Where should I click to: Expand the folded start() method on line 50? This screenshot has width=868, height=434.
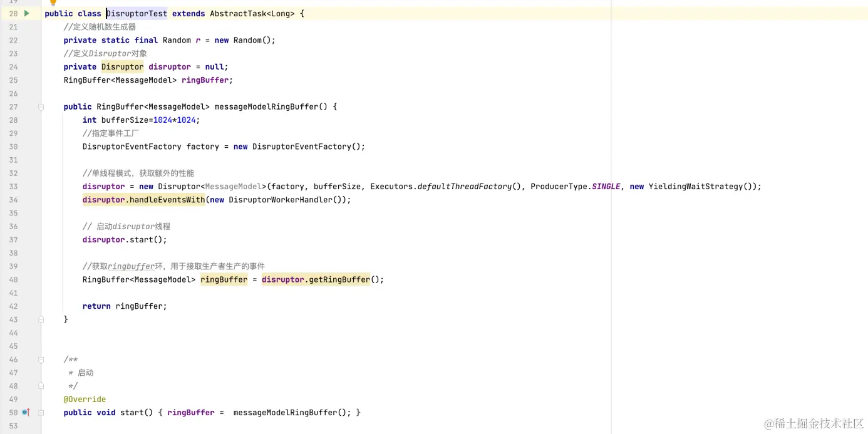pyautogui.click(x=41, y=413)
